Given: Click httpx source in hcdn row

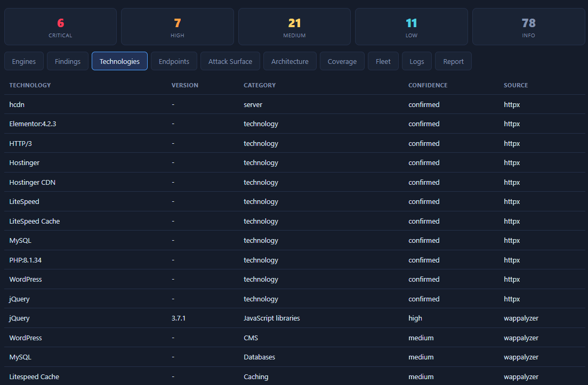Looking at the screenshot, I should pyautogui.click(x=512, y=104).
